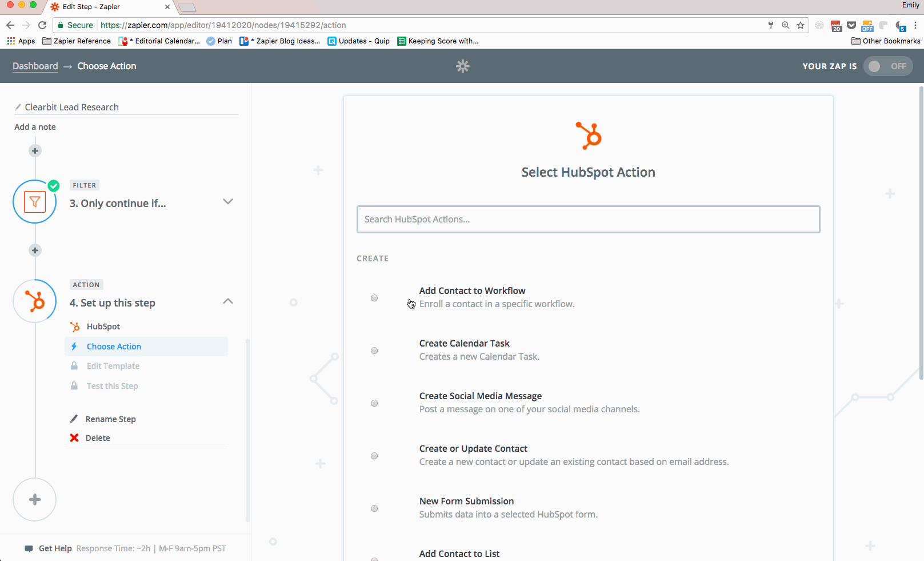Close the Edit Step - Zapier tab

click(x=167, y=7)
